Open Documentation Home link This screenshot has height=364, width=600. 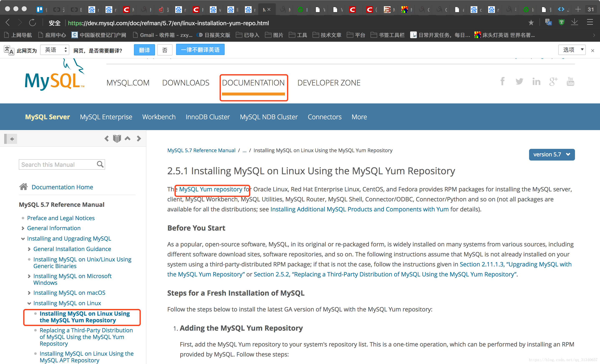(62, 187)
